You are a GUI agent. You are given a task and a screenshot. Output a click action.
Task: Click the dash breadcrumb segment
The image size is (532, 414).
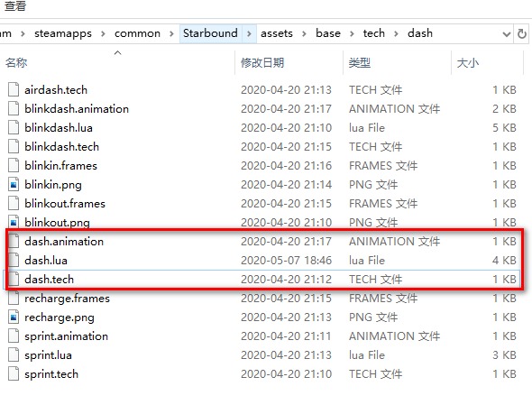420,33
